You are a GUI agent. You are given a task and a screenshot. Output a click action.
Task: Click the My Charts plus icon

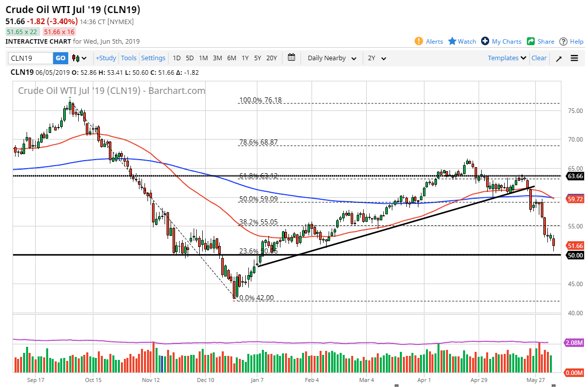point(485,41)
